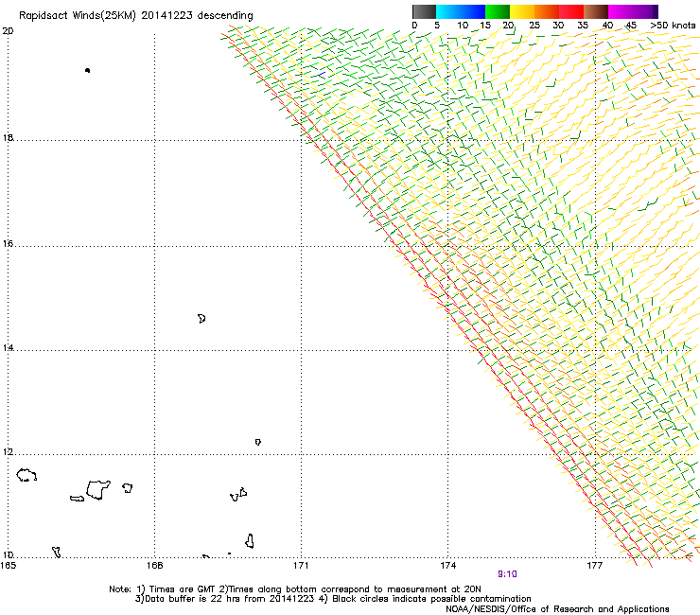Click the 'Rapidscat Winds(25KM) 20141223 descending' title
Image resolution: width=700 pixels, height=615 pixels.
(x=135, y=16)
